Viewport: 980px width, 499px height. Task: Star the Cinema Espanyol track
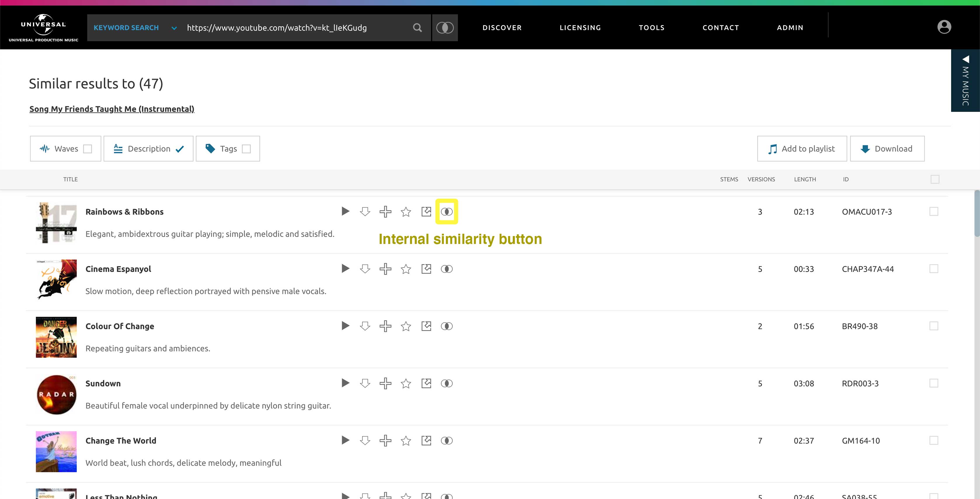tap(406, 269)
